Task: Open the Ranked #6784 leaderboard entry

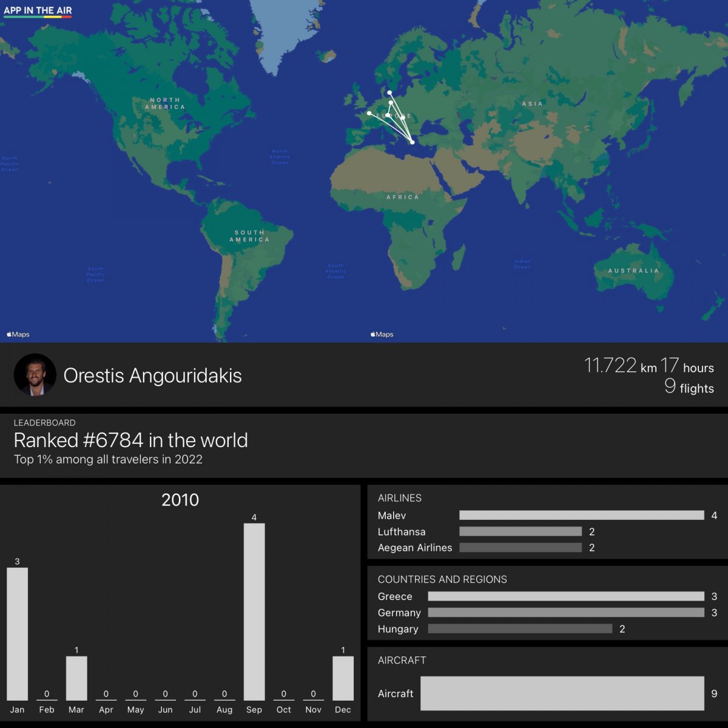Action: (x=130, y=440)
